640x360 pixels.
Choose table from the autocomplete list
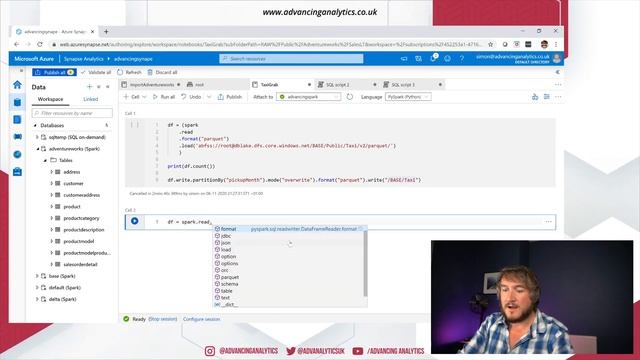pyautogui.click(x=289, y=291)
